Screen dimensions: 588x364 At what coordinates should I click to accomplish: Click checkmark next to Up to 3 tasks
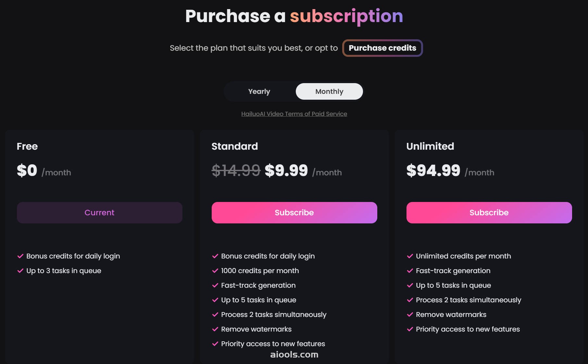pos(20,271)
